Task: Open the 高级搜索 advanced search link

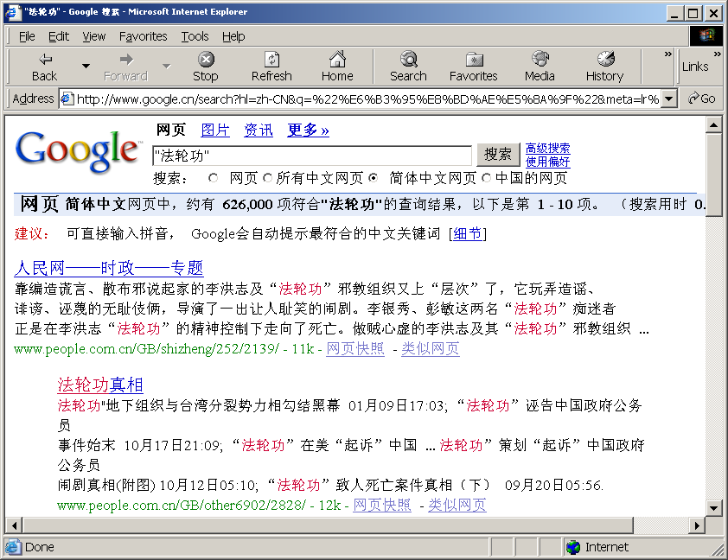Action: click(547, 149)
